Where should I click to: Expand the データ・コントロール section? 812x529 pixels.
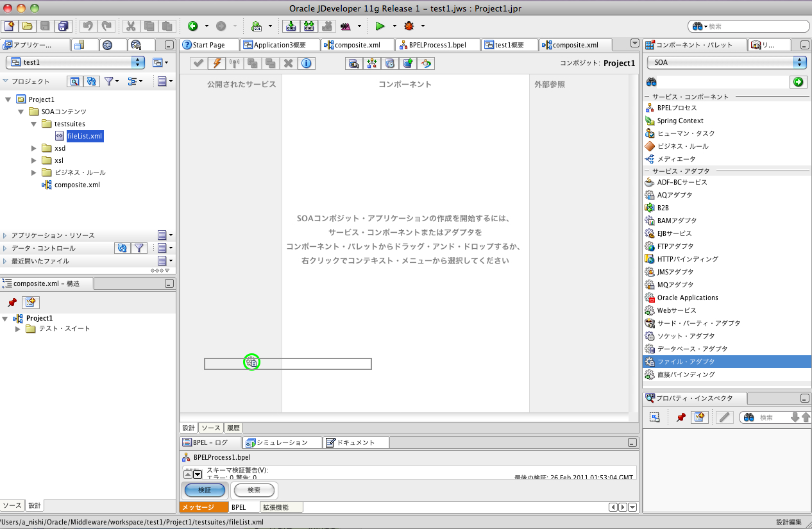5,248
